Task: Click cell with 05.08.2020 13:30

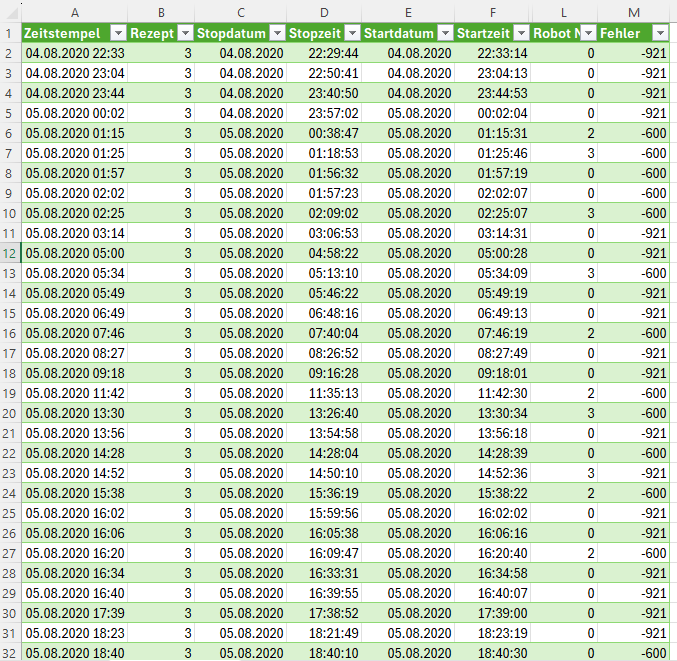Action: click(x=75, y=413)
